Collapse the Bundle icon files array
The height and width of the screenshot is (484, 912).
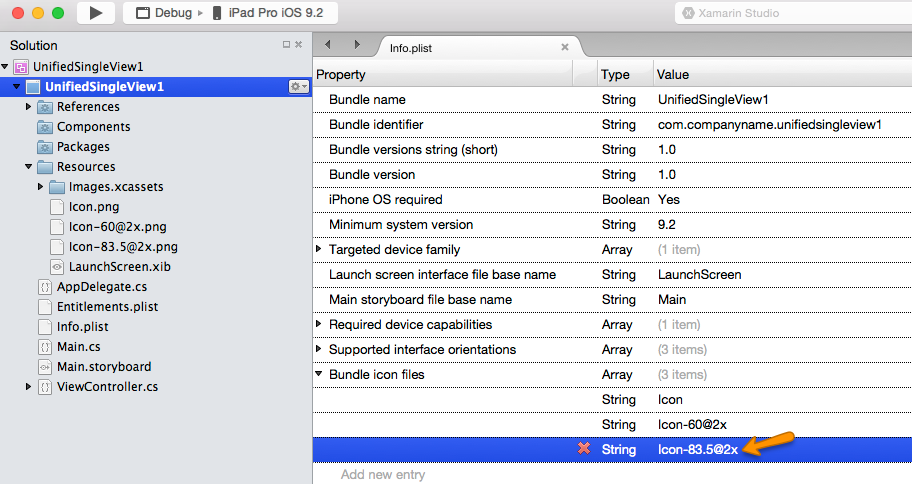click(318, 374)
